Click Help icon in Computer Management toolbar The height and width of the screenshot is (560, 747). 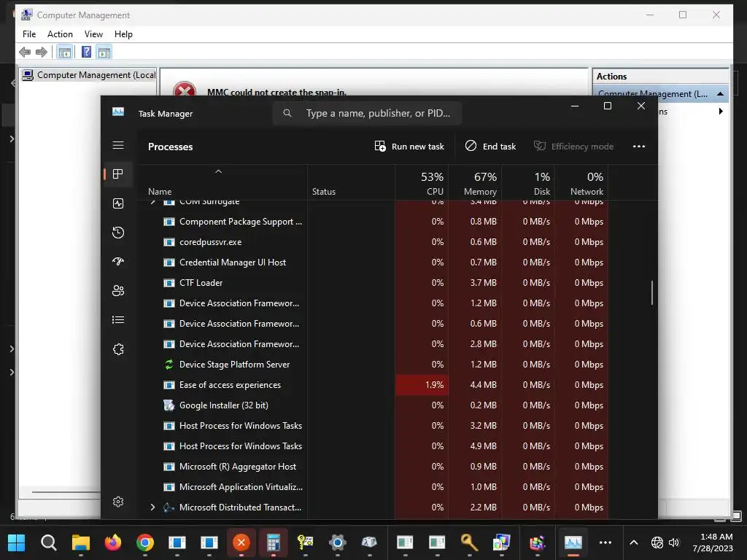click(x=86, y=52)
